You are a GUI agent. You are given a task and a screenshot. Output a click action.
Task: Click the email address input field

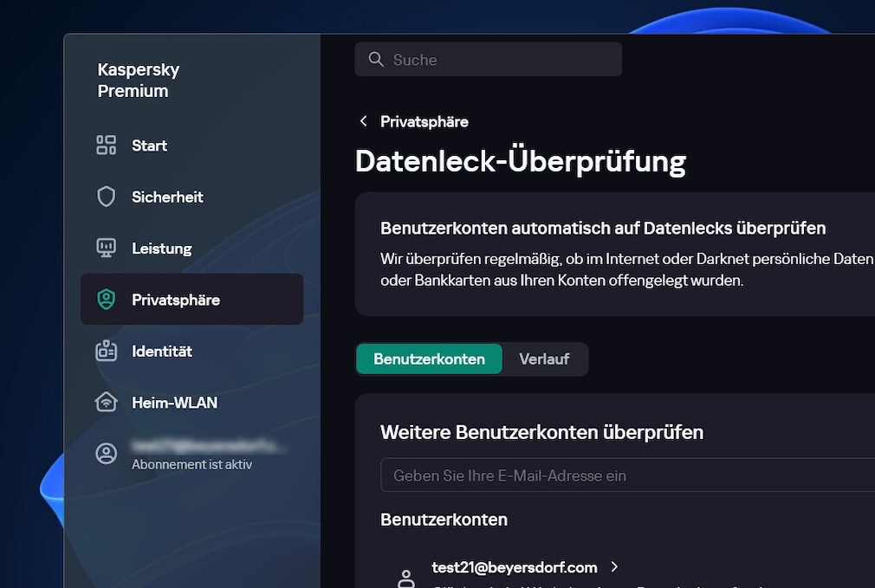click(x=628, y=475)
